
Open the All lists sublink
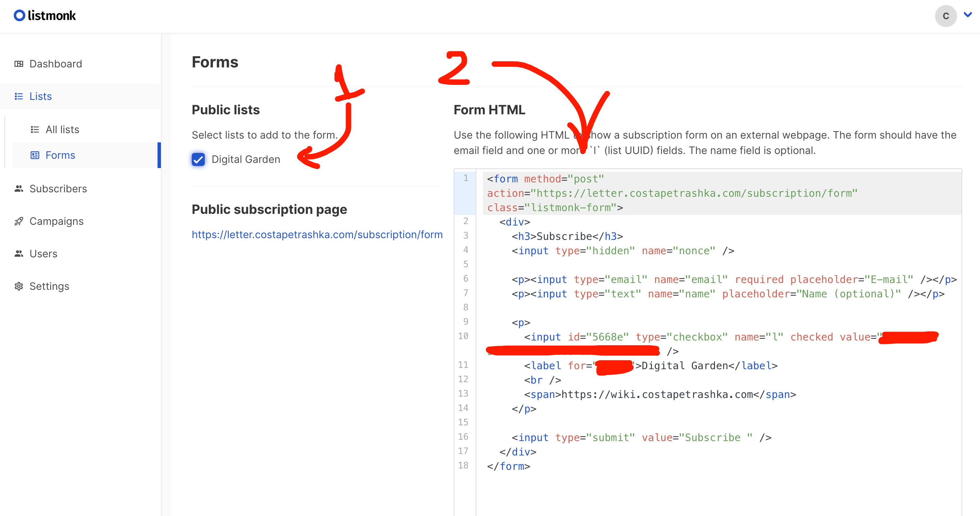(x=62, y=130)
